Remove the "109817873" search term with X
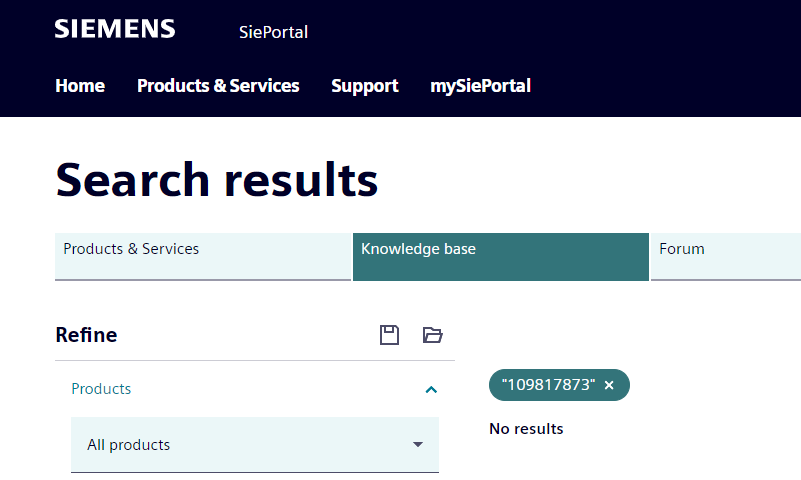801x480 pixels. pyautogui.click(x=609, y=385)
